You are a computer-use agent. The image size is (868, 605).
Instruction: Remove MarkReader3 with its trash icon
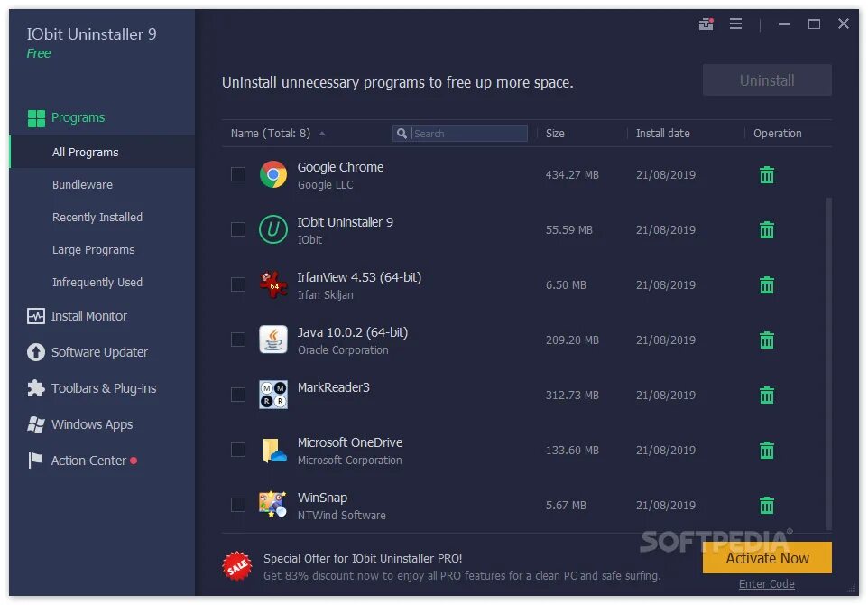[767, 395]
